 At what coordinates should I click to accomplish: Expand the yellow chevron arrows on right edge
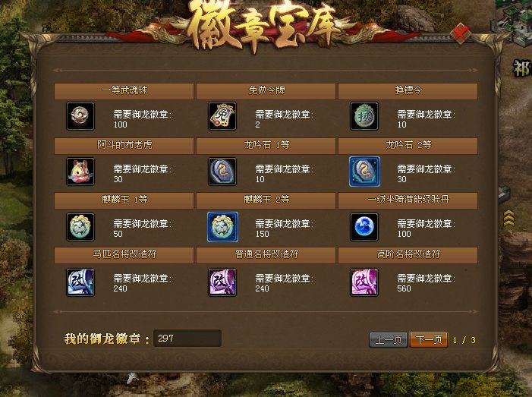[x=508, y=218]
